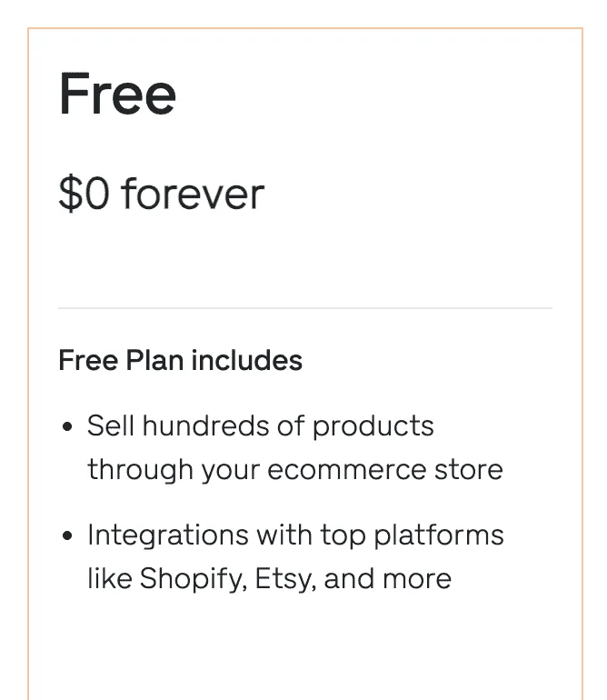The width and height of the screenshot is (607, 700).
Task: Click the "like Shopify, Etsy, and more" line
Action: (269, 578)
